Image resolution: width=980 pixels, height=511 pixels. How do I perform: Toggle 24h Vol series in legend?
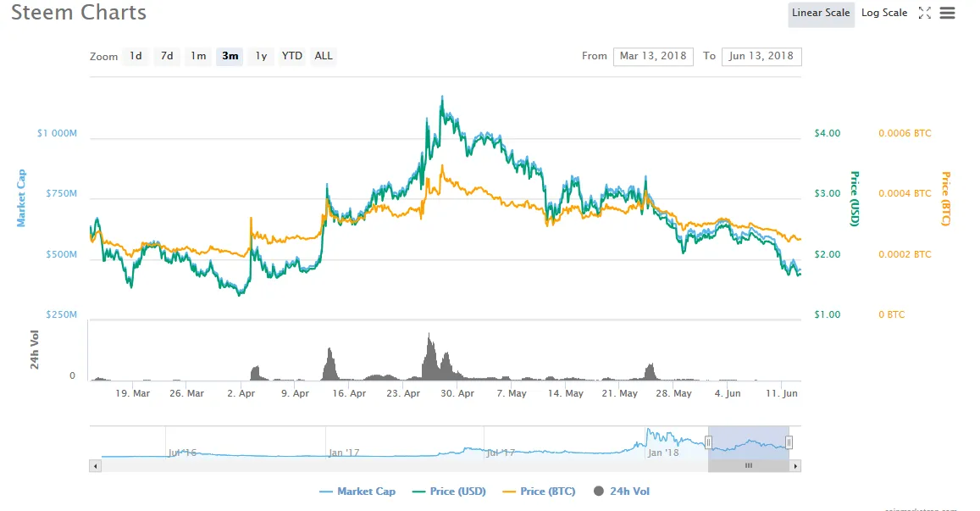pos(622,492)
